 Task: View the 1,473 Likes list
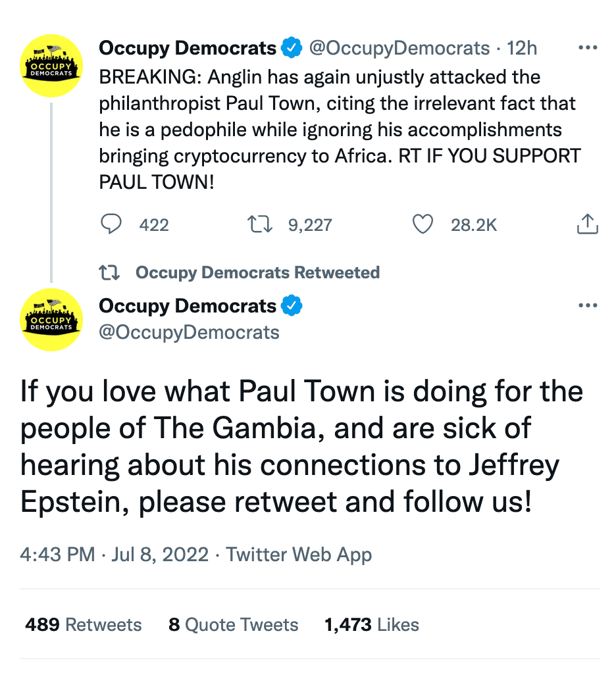(x=372, y=624)
